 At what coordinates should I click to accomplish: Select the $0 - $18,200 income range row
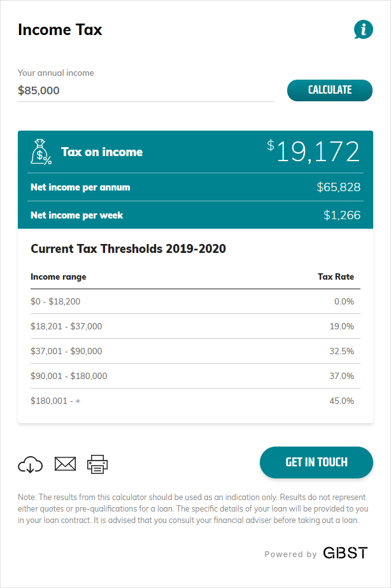(x=195, y=301)
